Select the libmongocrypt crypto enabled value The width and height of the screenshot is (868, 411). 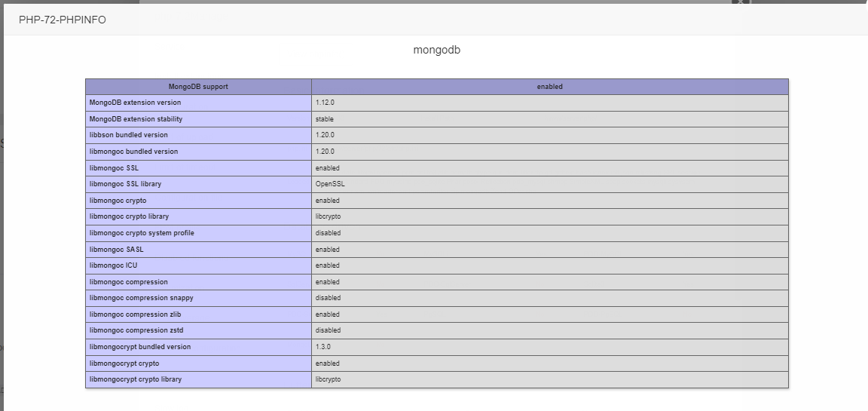tap(550, 363)
